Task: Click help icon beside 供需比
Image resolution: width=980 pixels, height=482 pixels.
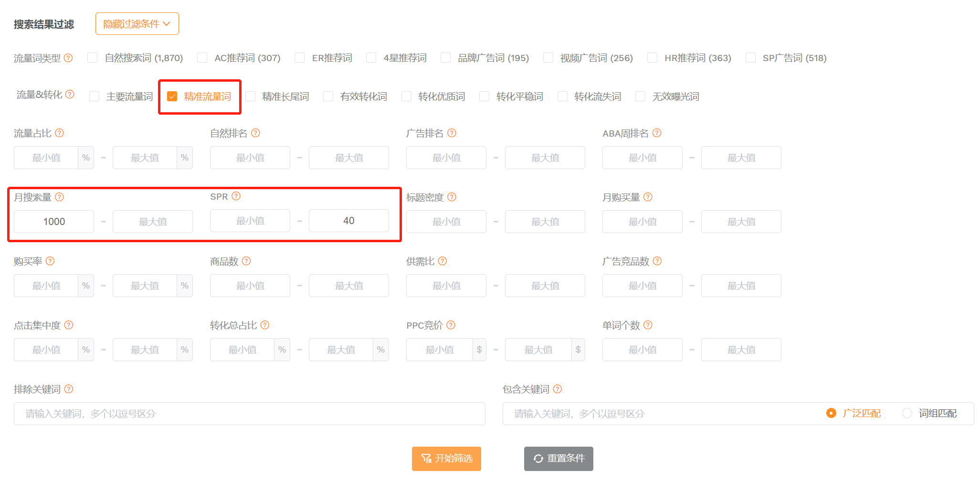Action: pos(442,261)
